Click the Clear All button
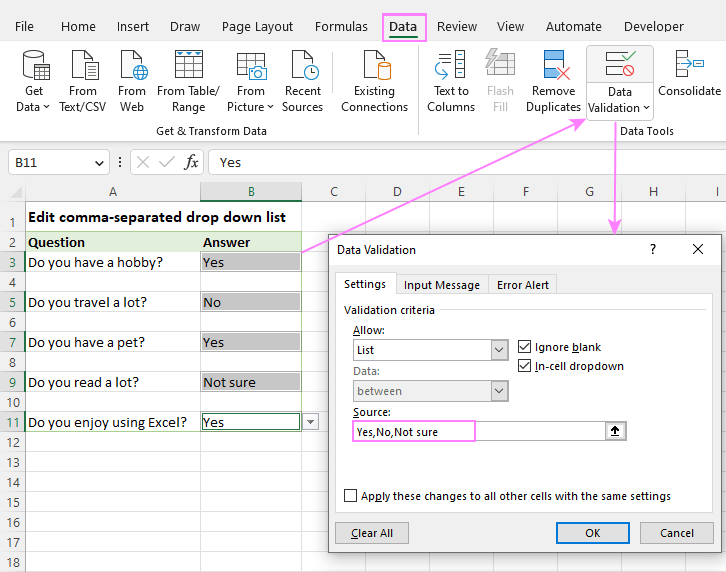 (x=372, y=533)
